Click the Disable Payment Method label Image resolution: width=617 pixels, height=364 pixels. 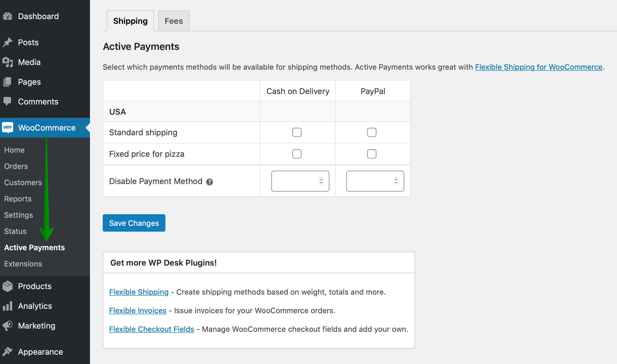(x=156, y=181)
